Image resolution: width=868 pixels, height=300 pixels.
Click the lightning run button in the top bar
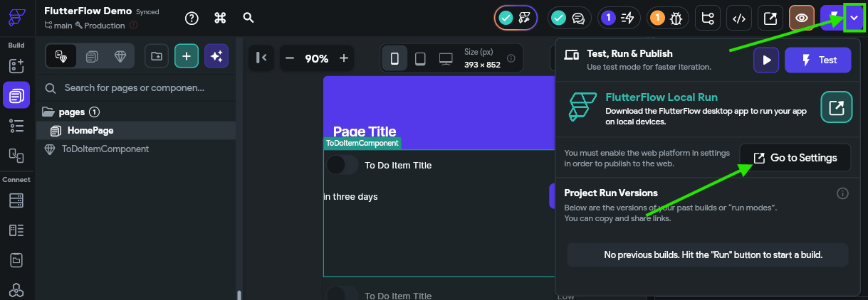[832, 18]
